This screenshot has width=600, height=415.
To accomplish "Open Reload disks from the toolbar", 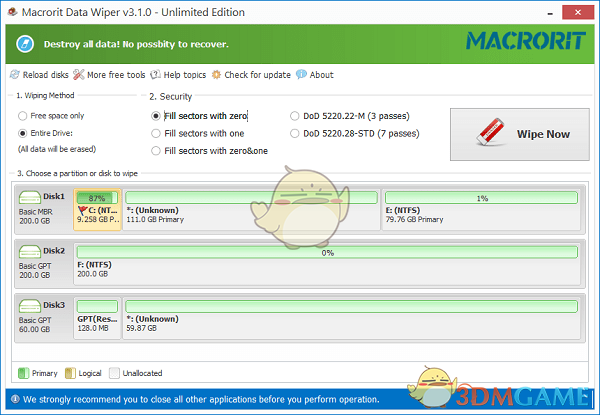I will coord(39,75).
